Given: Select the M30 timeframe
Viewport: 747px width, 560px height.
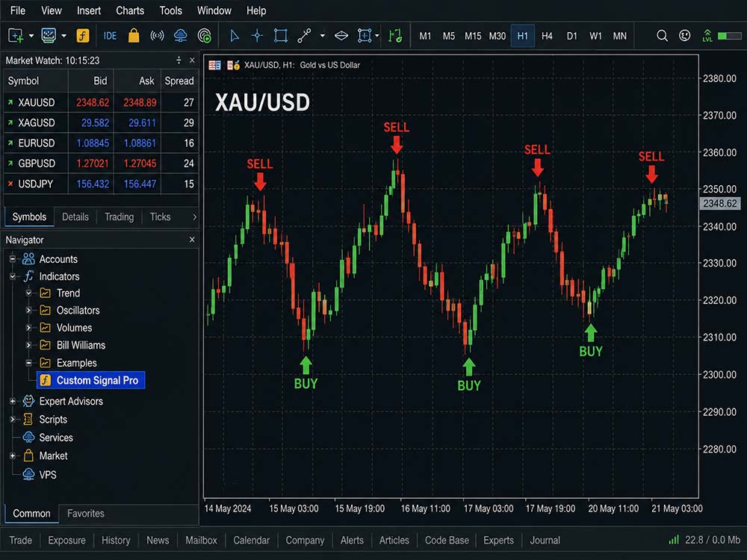Looking at the screenshot, I should tap(497, 36).
